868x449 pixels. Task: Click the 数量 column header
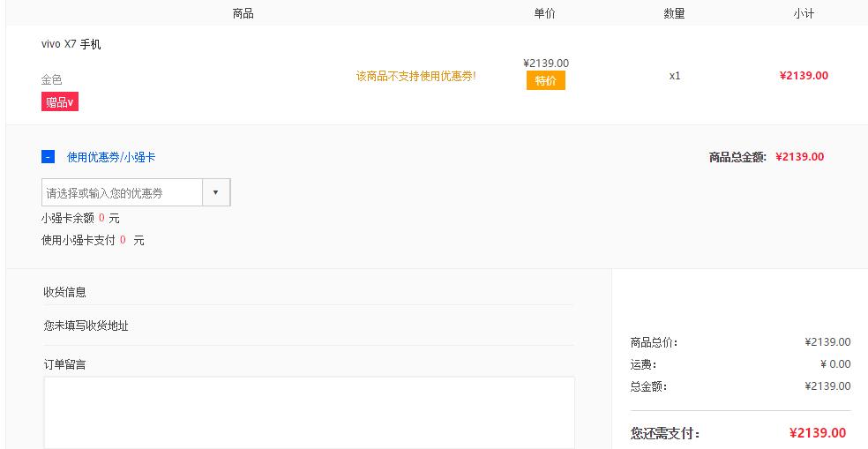point(674,14)
